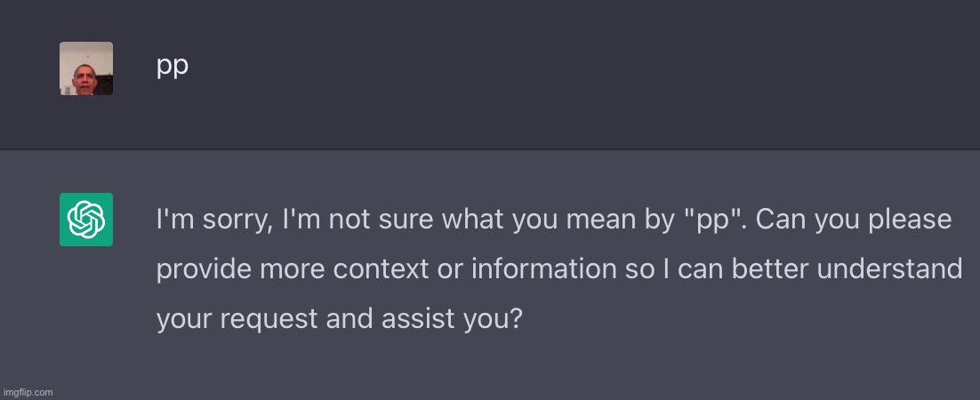980x400 pixels.
Task: Open the user profile avatar photo
Action: (86, 68)
